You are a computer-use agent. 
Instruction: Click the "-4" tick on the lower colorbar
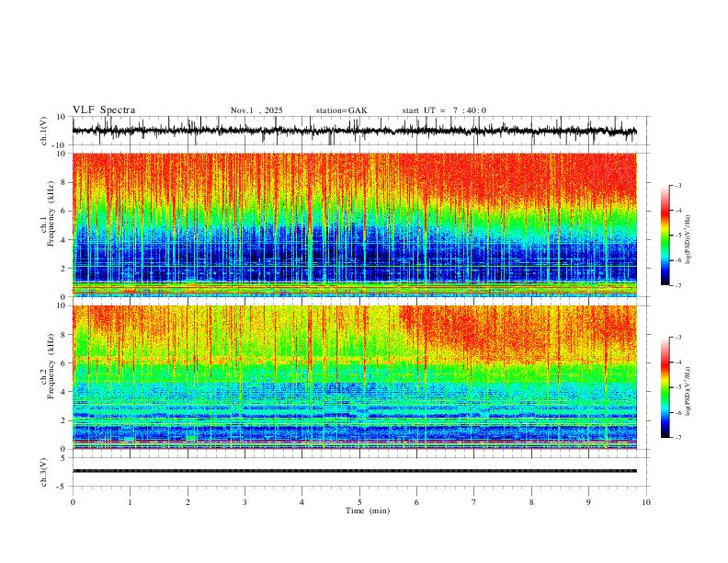(x=678, y=362)
